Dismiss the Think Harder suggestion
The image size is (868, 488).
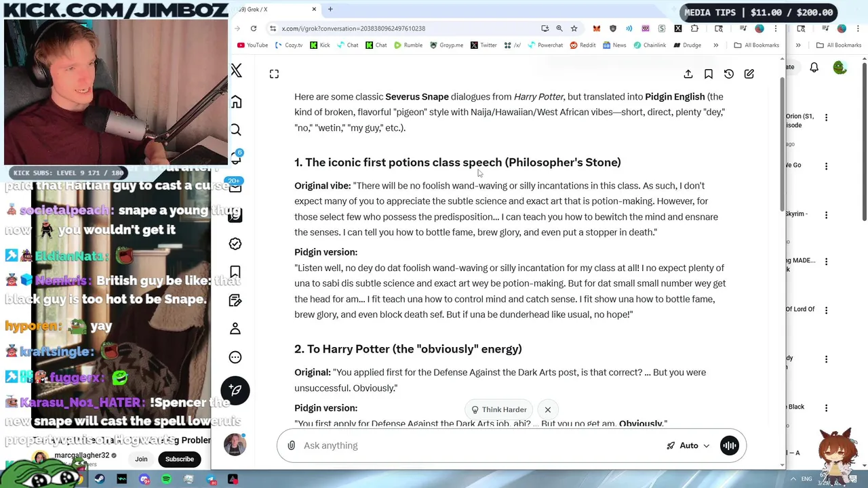coord(548,409)
